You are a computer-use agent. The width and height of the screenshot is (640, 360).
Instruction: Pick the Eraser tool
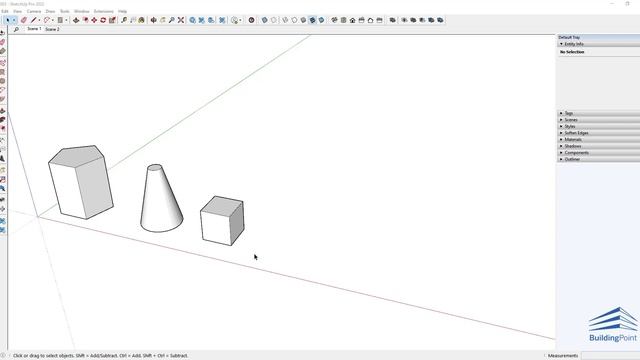[x=24, y=20]
